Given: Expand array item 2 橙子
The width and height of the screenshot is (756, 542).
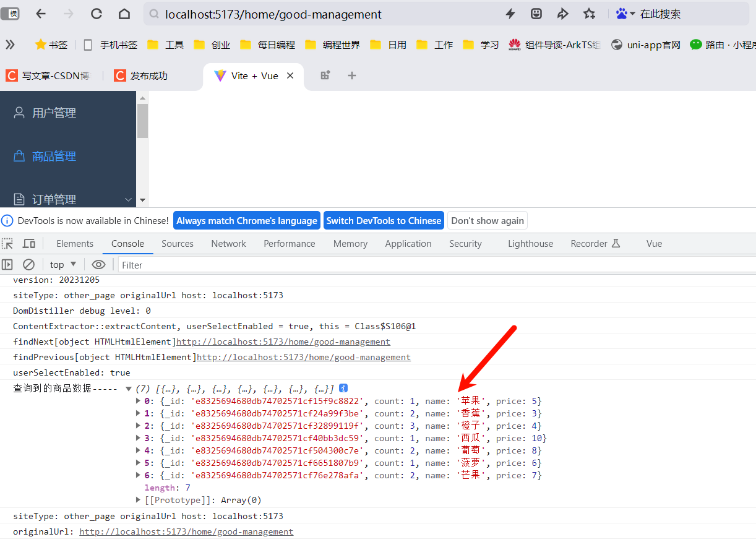Looking at the screenshot, I should coord(138,426).
